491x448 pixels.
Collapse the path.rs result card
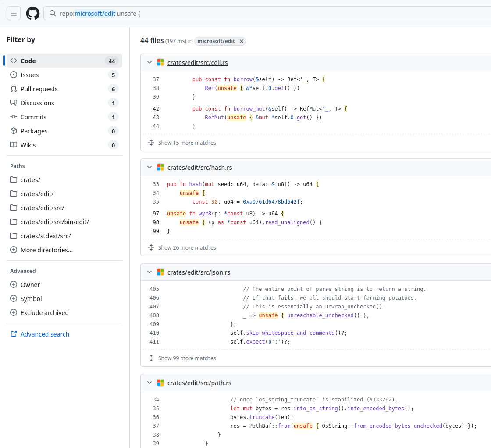[x=149, y=383]
